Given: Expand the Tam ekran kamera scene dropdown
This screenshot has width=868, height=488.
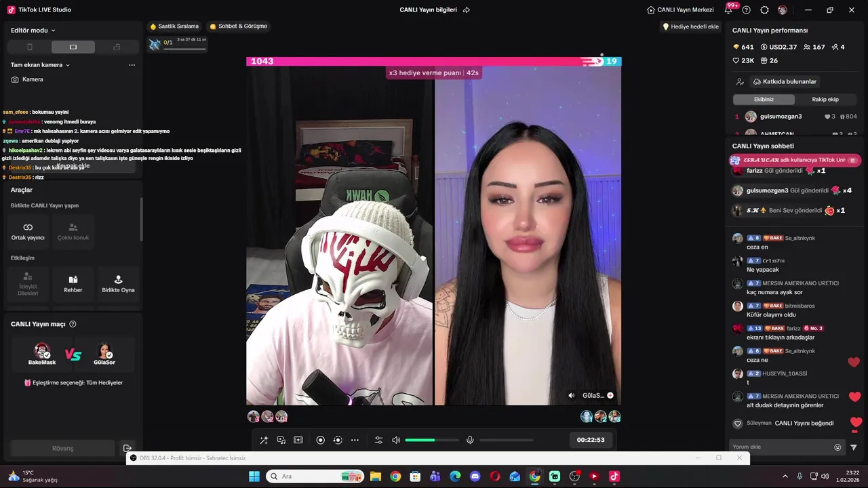Looking at the screenshot, I should [x=40, y=65].
